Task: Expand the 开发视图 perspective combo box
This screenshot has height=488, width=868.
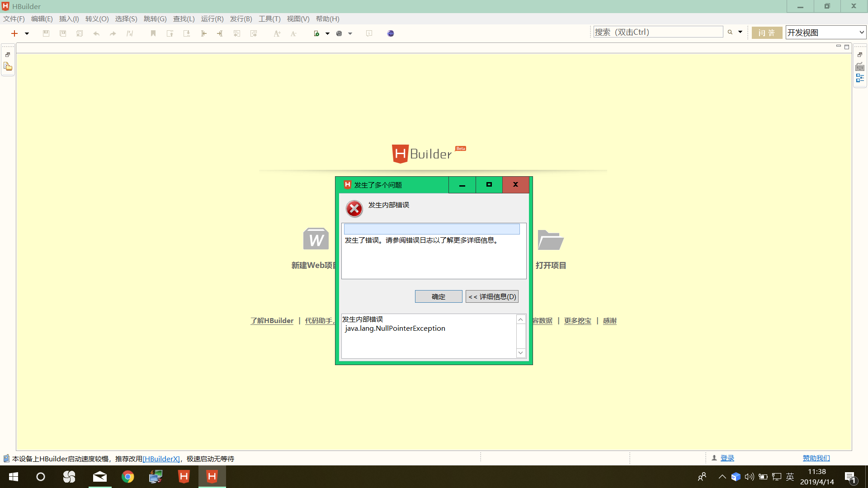Action: click(861, 33)
